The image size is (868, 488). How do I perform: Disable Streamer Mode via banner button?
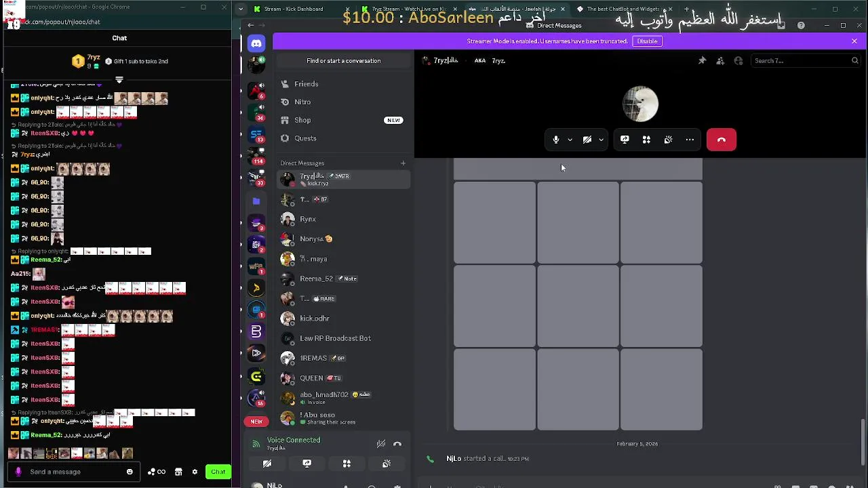click(647, 41)
